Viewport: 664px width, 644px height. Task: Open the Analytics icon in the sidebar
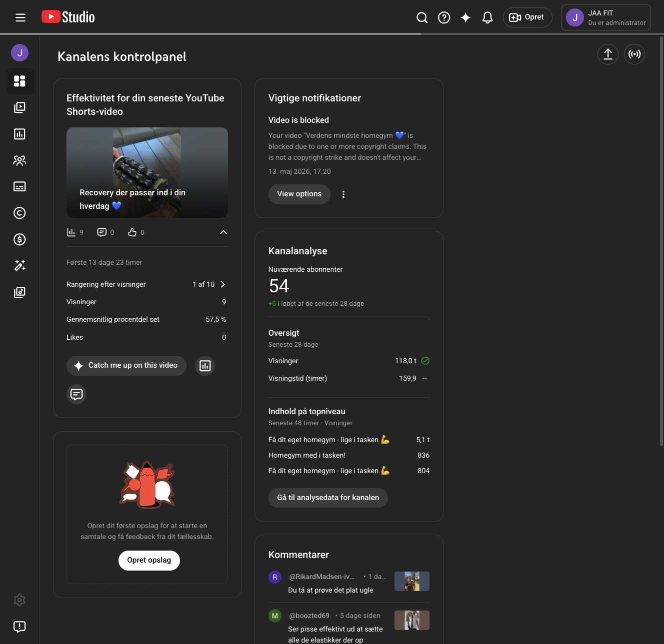pos(19,134)
